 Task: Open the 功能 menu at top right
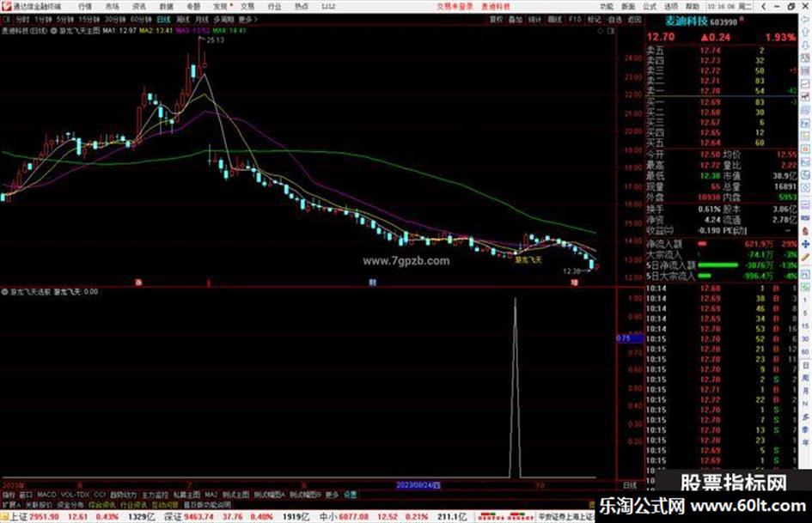pos(607,6)
